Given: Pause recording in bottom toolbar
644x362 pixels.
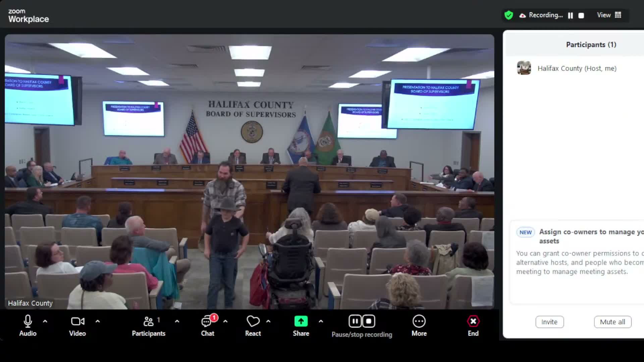Looking at the screenshot, I should [x=355, y=321].
